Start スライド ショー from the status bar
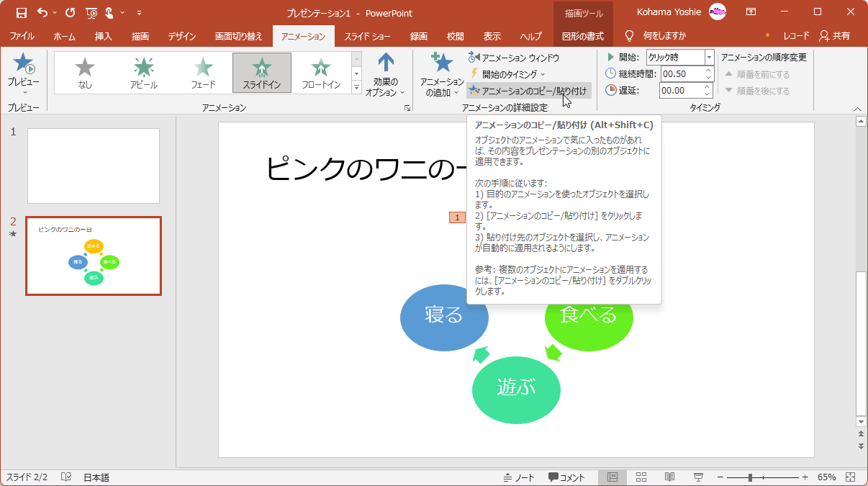Screen dimensions: 868x486 click(x=698, y=477)
